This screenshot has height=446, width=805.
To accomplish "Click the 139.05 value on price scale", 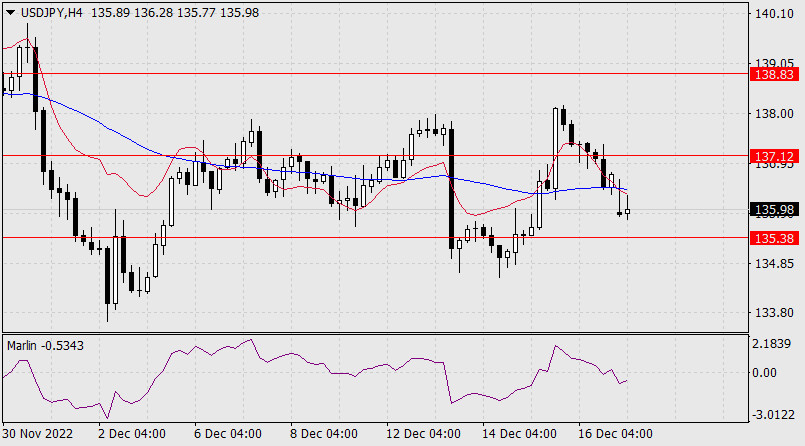I will pyautogui.click(x=775, y=61).
